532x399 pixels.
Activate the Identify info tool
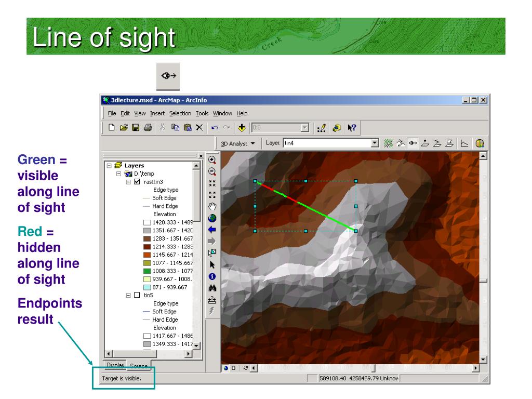pyautogui.click(x=212, y=276)
